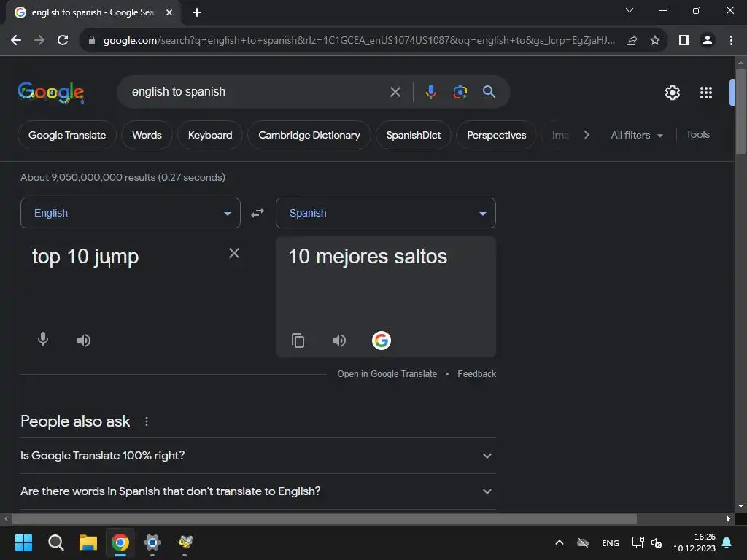The height and width of the screenshot is (560, 747).
Task: Toggle the Chrome side panel
Action: coord(684,41)
